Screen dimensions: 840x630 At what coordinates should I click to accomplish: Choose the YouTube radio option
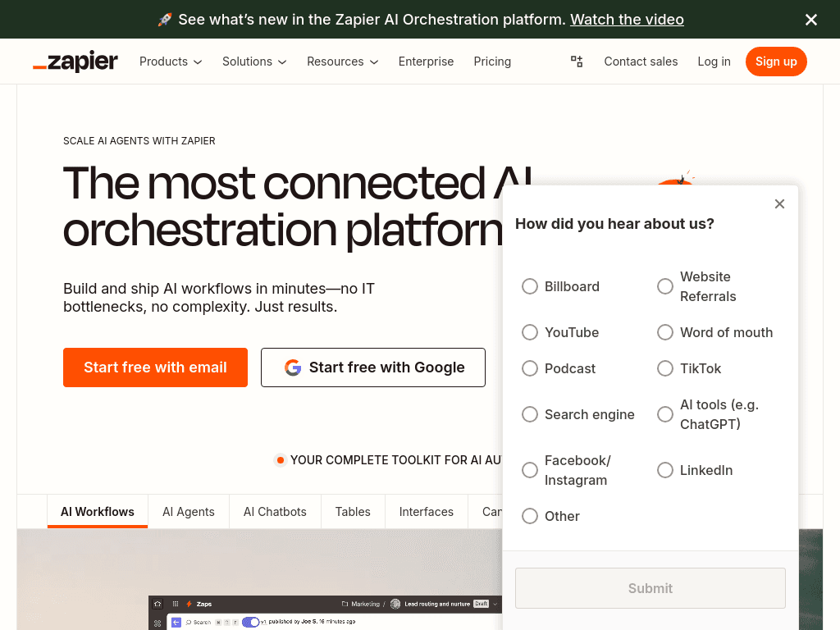[530, 332]
